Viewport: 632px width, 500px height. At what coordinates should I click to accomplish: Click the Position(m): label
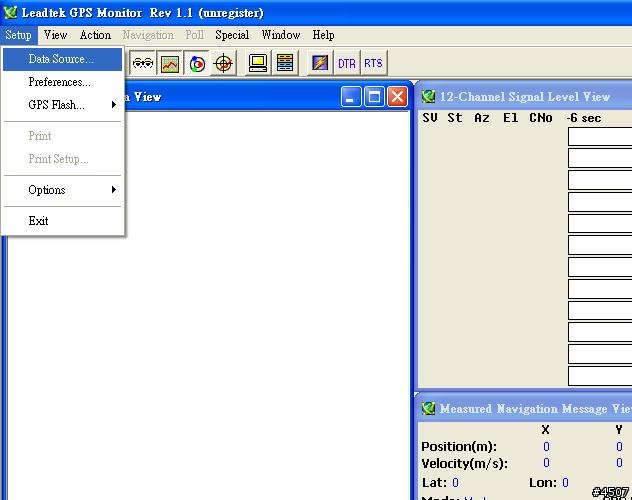pyautogui.click(x=459, y=446)
